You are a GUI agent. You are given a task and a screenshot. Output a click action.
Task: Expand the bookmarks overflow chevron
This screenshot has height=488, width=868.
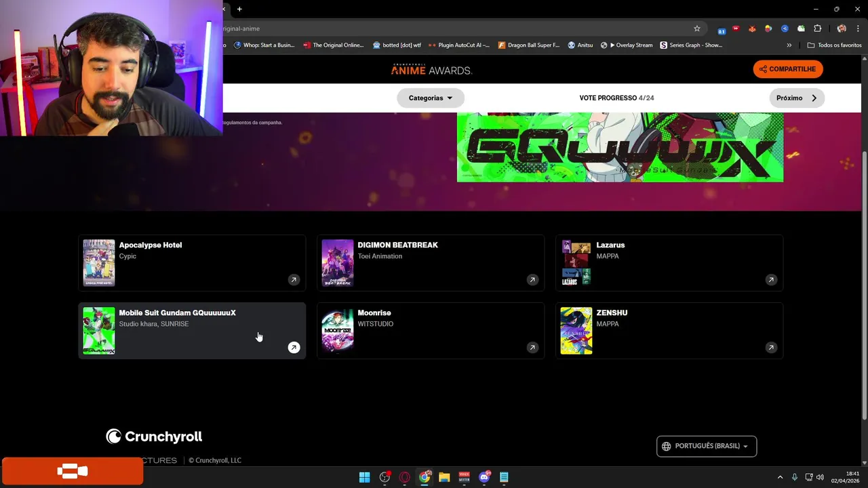click(789, 45)
